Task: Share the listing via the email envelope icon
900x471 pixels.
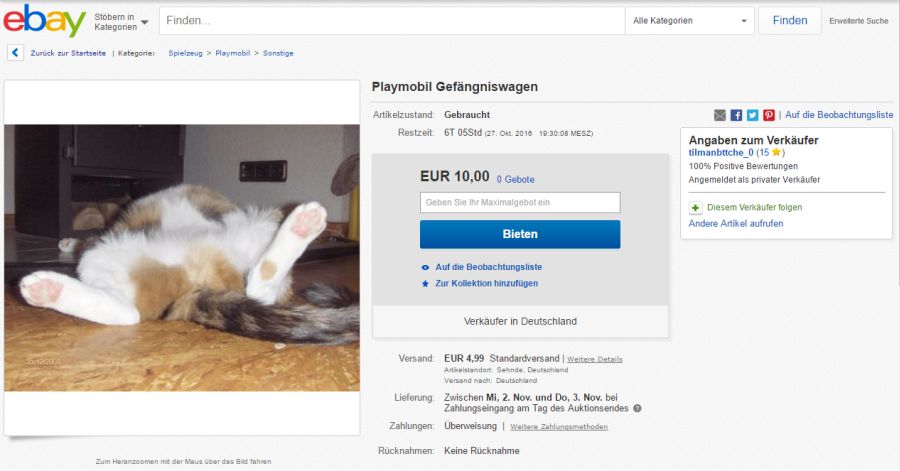Action: click(720, 115)
